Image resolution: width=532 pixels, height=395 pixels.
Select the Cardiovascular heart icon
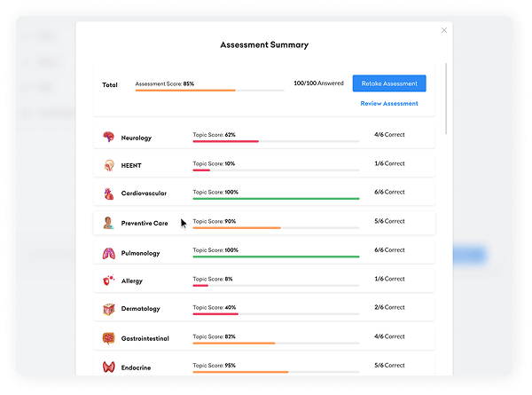(x=108, y=193)
